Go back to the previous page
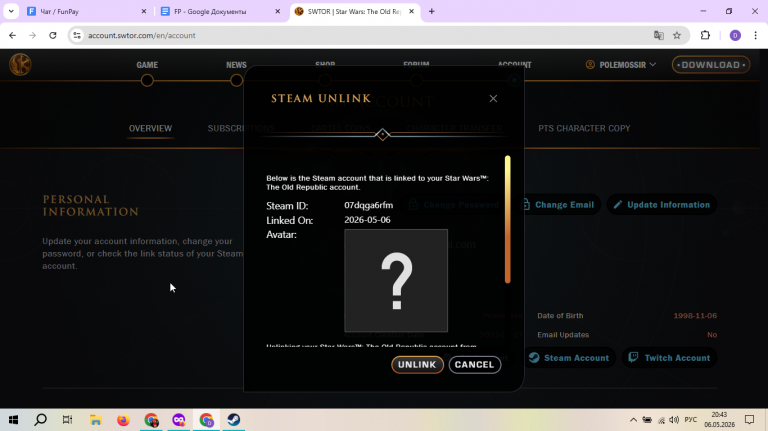Viewport: 768px width, 431px height. (x=12, y=35)
